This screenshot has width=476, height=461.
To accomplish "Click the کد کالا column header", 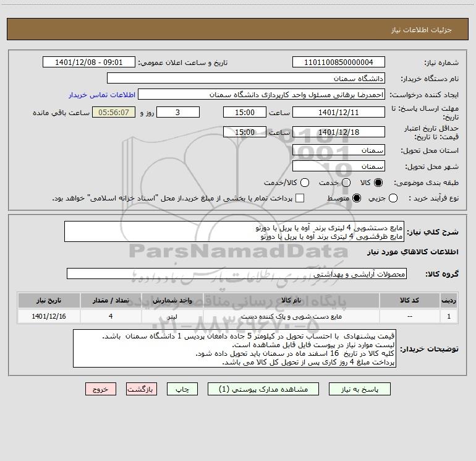I will 410,300.
